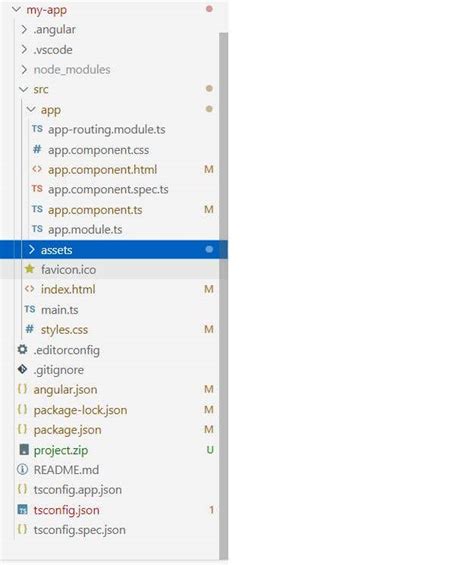
Task: Open tsconfig.app.json file
Action: point(77,490)
